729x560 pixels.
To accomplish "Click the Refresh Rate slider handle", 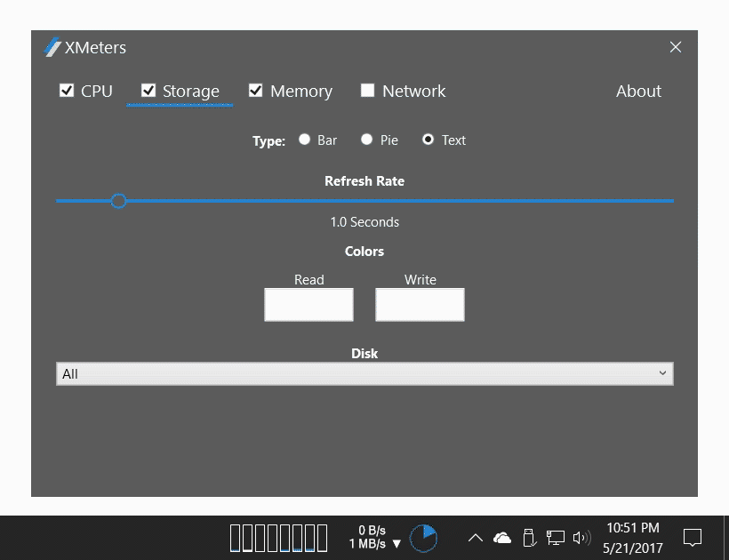I will 118,201.
